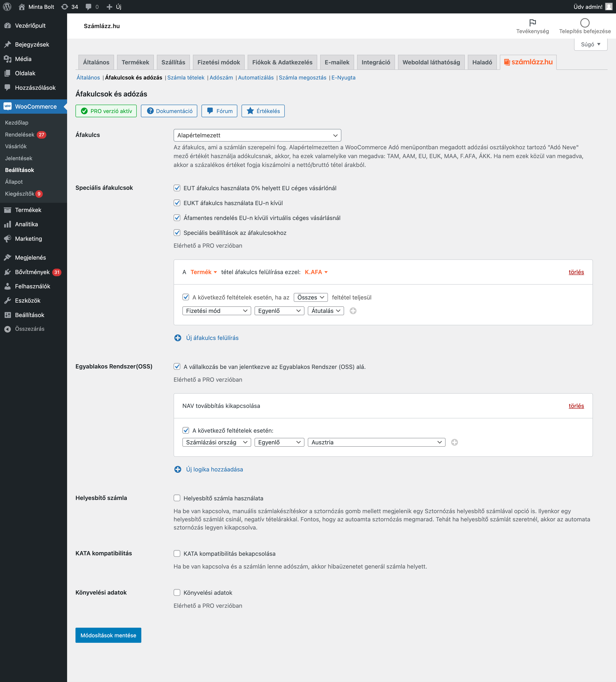Open Tevékenység flag icon
The height and width of the screenshot is (682, 616).
coord(532,23)
